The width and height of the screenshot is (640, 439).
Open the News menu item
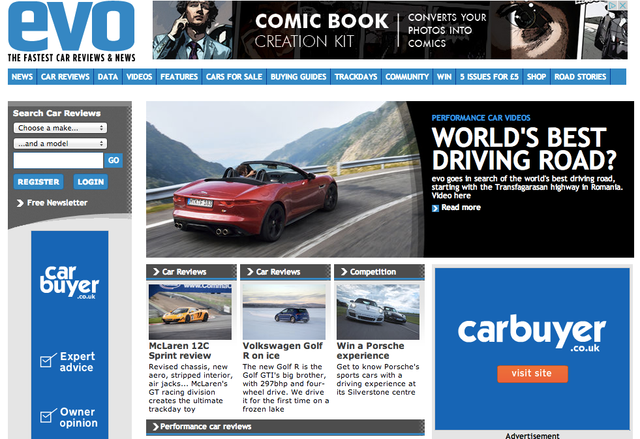click(22, 77)
